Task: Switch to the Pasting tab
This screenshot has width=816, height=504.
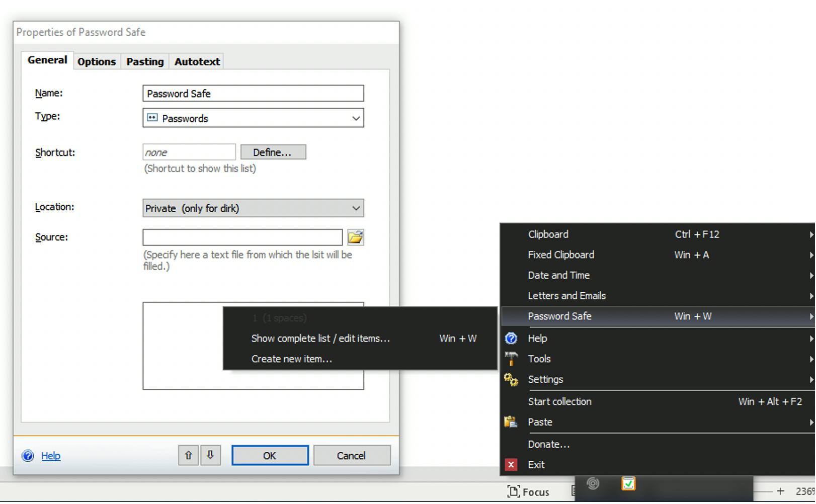Action: tap(145, 61)
